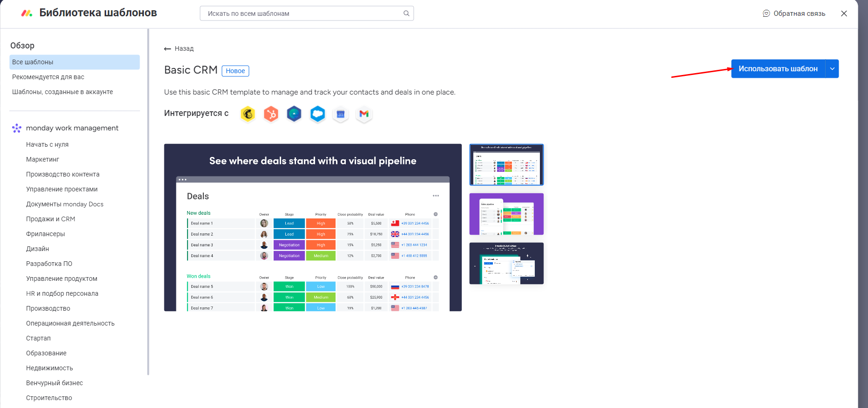
Task: View the purple sales pipeline thumbnail
Action: pos(506,214)
